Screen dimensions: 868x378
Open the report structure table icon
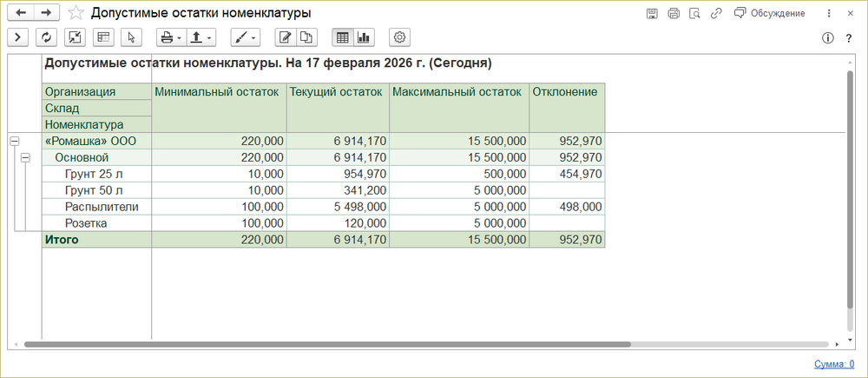tap(103, 37)
